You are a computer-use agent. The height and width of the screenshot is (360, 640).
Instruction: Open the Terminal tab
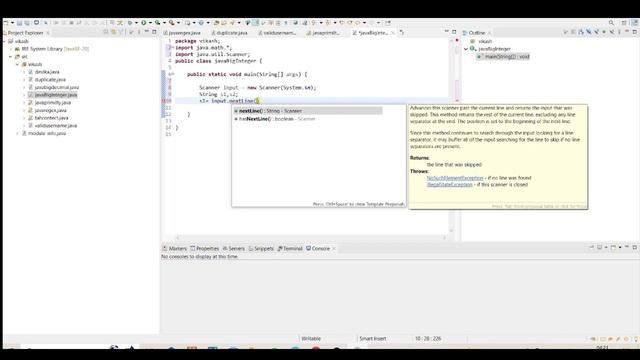pyautogui.click(x=290, y=248)
